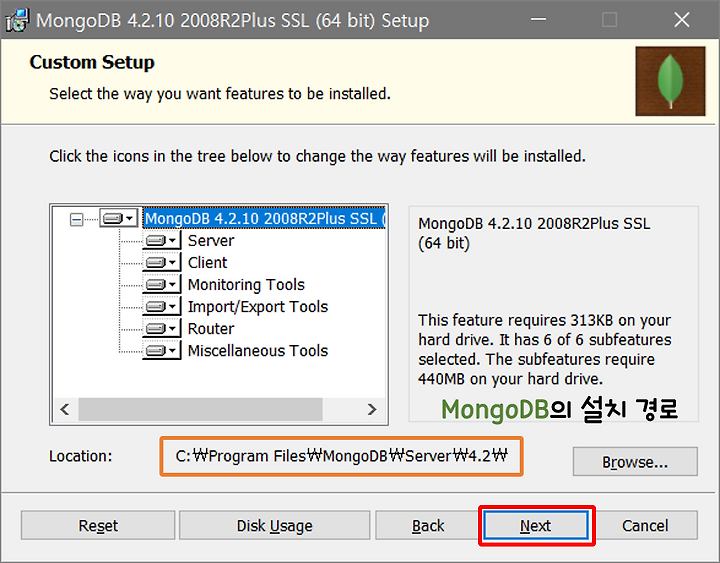Click the installer icon in title bar
This screenshot has height=563, width=720.
17,20
